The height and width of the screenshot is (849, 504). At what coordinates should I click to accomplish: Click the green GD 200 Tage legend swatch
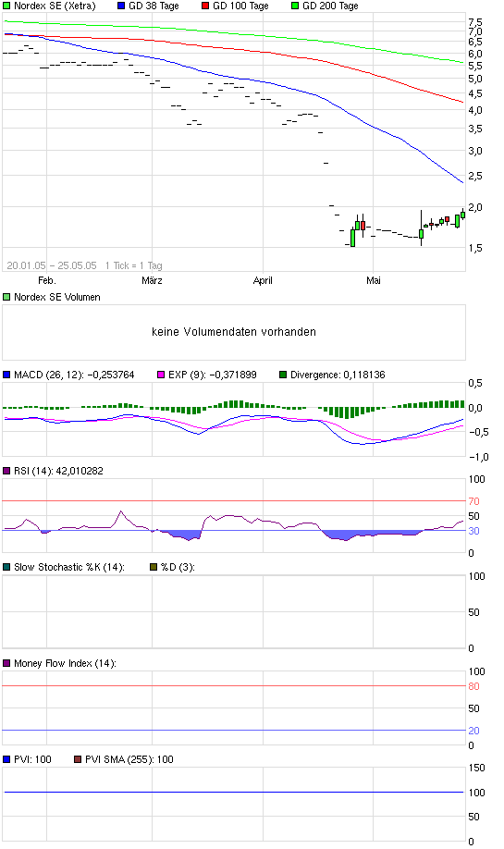[x=295, y=6]
